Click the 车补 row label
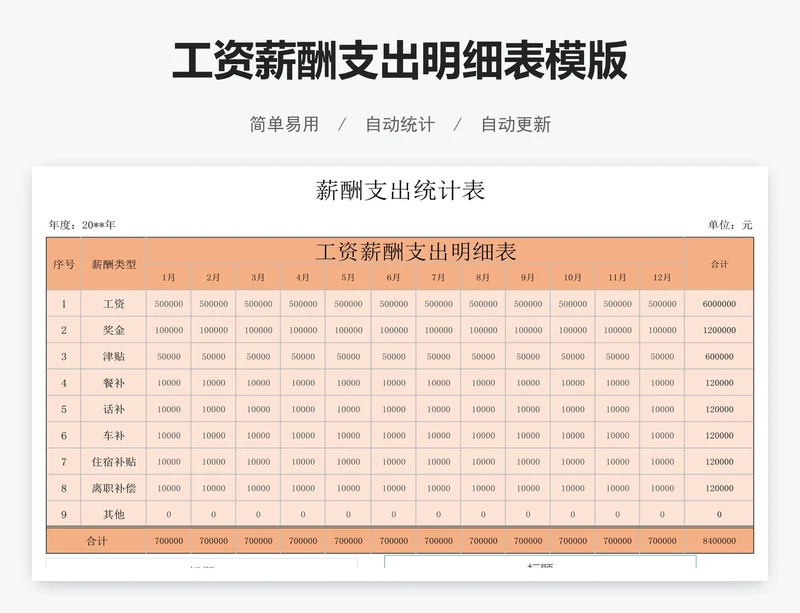 click(114, 435)
